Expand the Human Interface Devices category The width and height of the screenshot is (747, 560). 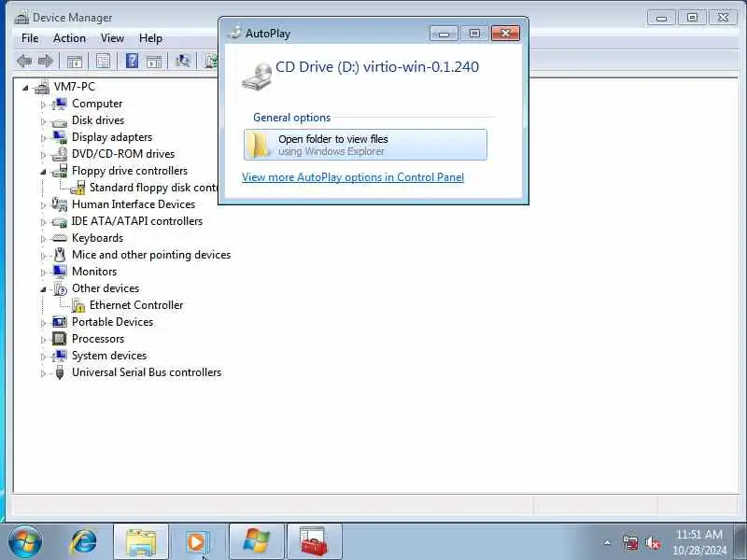click(43, 205)
